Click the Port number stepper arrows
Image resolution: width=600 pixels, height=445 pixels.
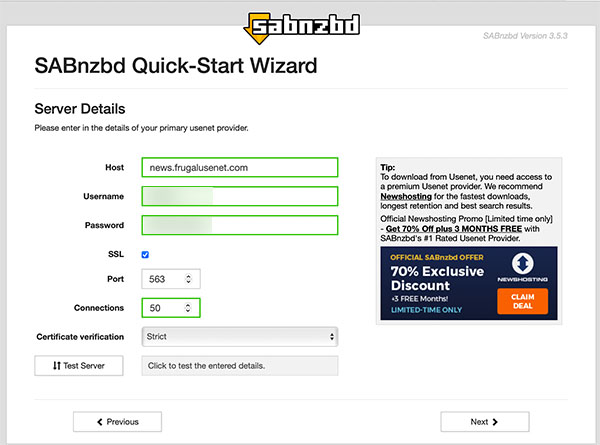pyautogui.click(x=188, y=279)
